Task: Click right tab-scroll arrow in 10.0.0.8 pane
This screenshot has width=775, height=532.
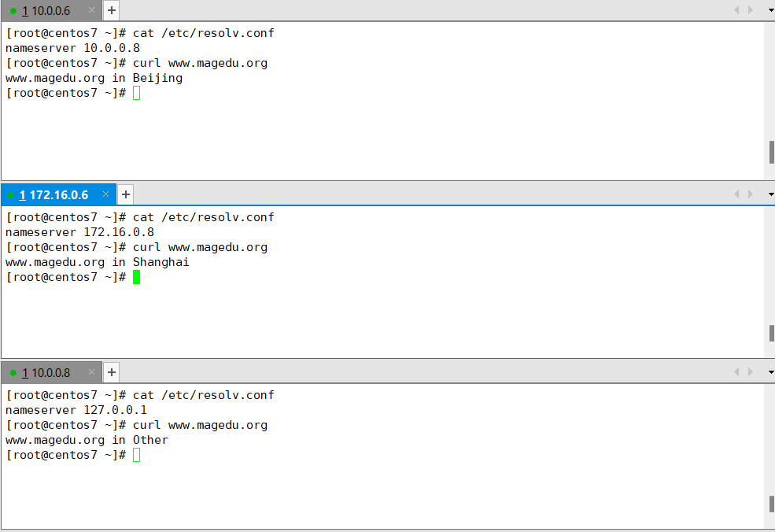Action: click(x=751, y=371)
